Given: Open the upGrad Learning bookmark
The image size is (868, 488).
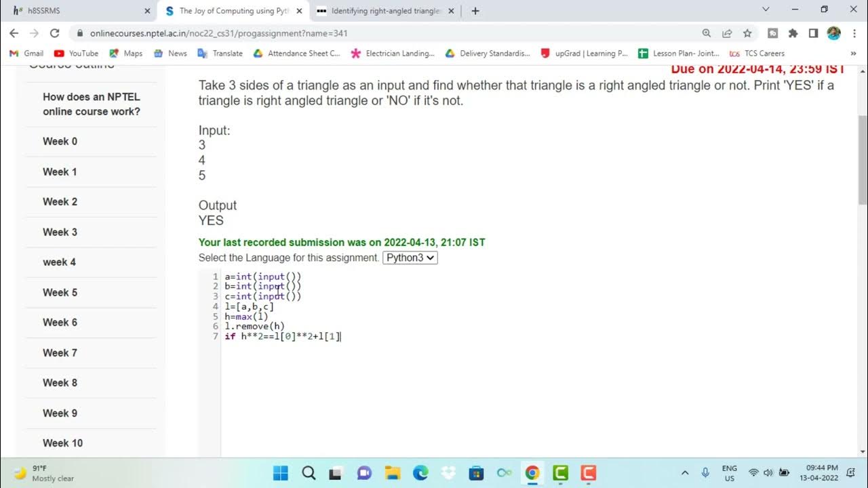Looking at the screenshot, I should point(585,54).
